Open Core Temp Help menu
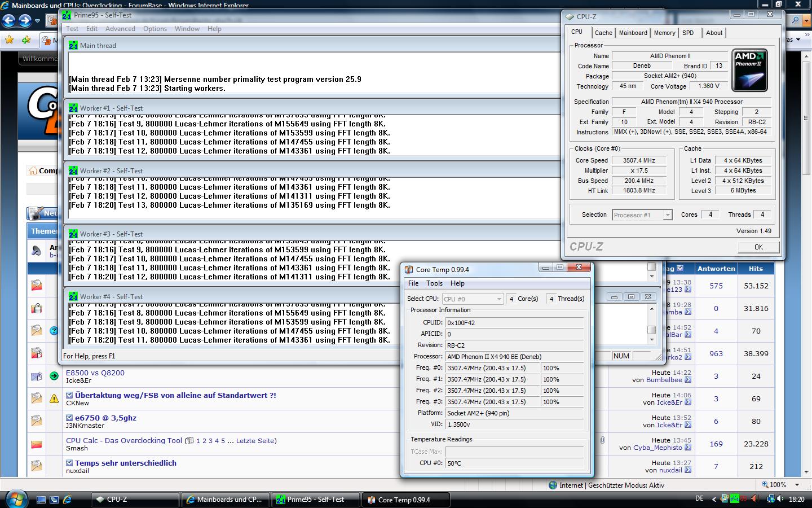 pos(457,283)
